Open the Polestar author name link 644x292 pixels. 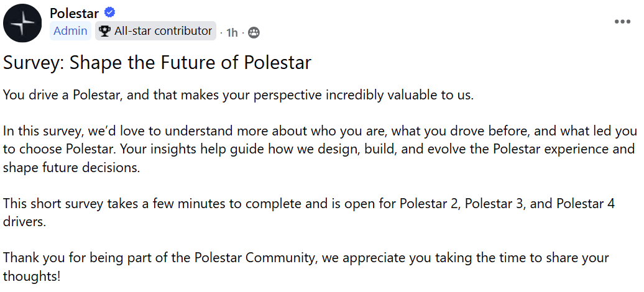[74, 13]
